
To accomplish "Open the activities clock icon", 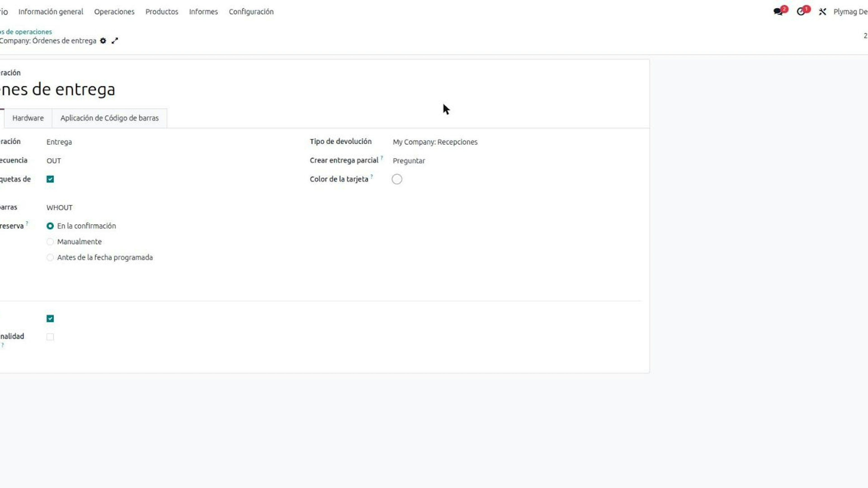I will [x=801, y=12].
